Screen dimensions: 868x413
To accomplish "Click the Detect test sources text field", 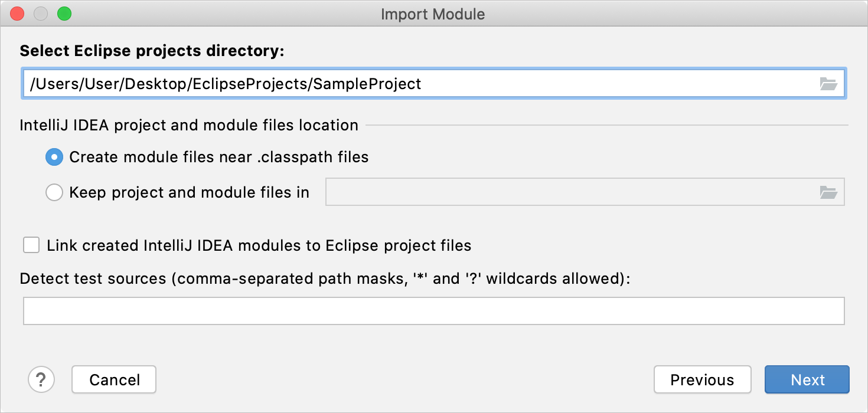I will click(x=433, y=311).
